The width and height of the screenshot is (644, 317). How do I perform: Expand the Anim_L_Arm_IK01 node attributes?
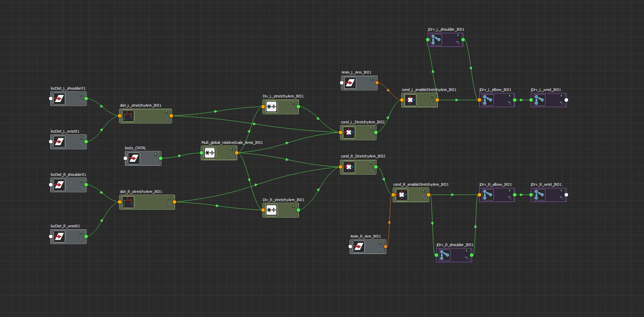[371, 85]
